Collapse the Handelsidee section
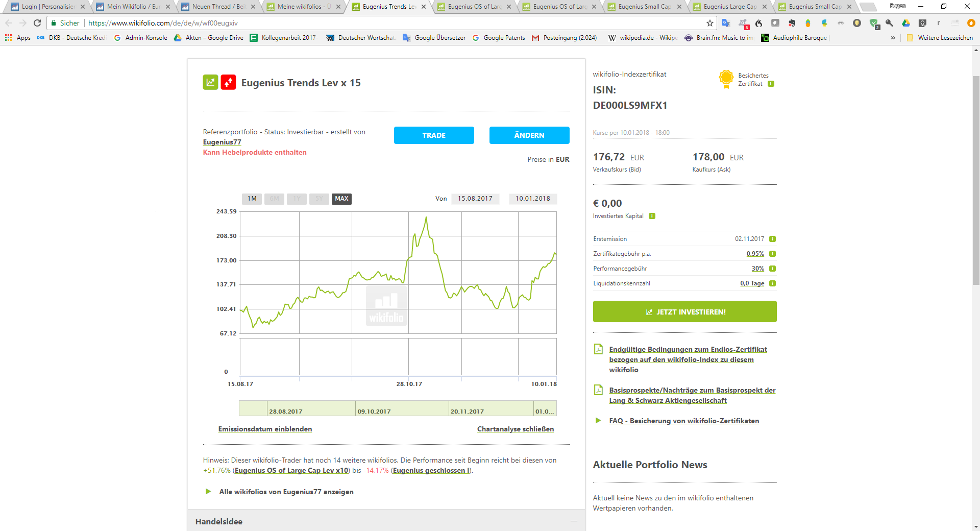This screenshot has width=980, height=531. click(x=574, y=521)
